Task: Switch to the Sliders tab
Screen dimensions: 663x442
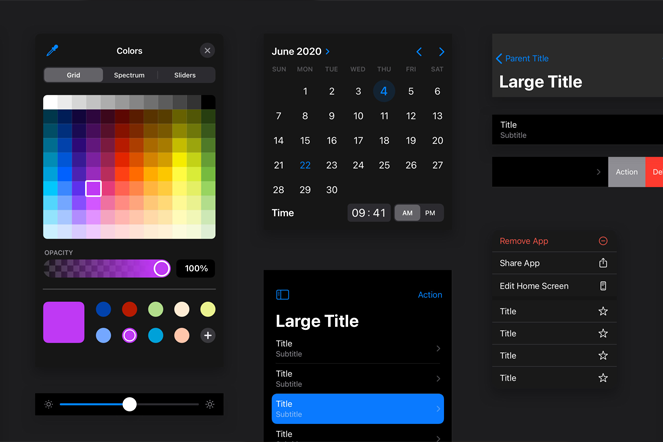Action: pos(185,75)
